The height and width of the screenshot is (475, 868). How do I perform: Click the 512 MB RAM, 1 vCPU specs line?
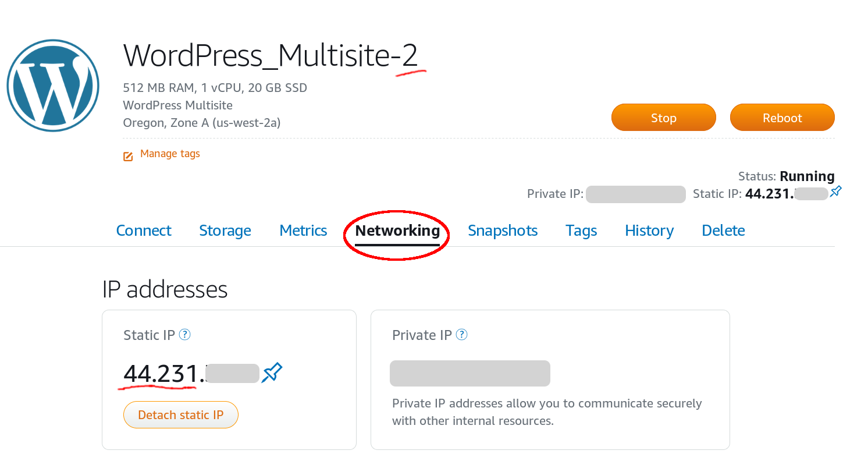click(x=215, y=88)
